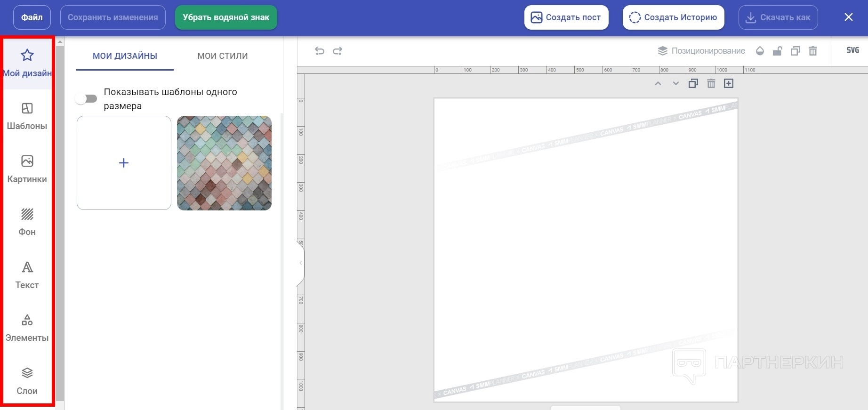The image size is (868, 410).
Task: Move canvas page down with chevron
Action: pos(676,83)
